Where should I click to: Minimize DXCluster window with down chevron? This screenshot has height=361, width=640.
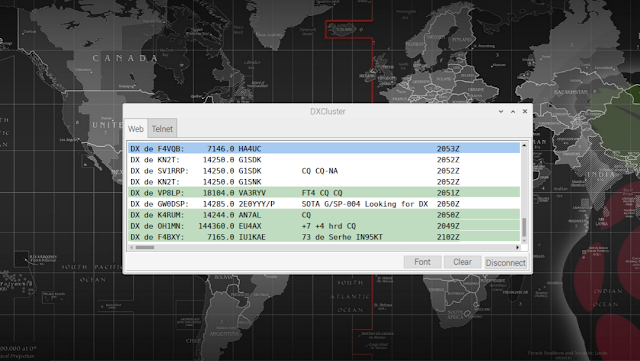point(501,111)
